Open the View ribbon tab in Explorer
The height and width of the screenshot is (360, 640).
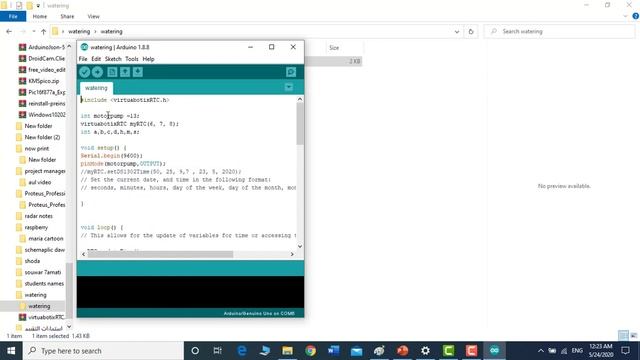coord(93,17)
